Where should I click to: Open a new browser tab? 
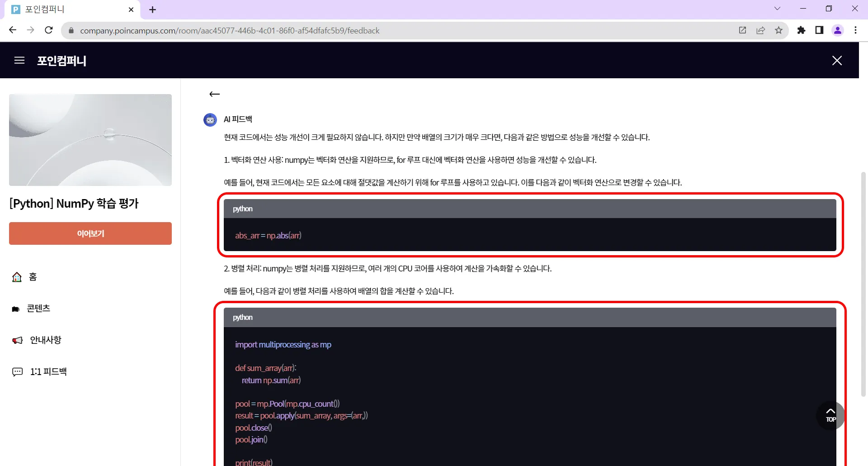click(152, 10)
